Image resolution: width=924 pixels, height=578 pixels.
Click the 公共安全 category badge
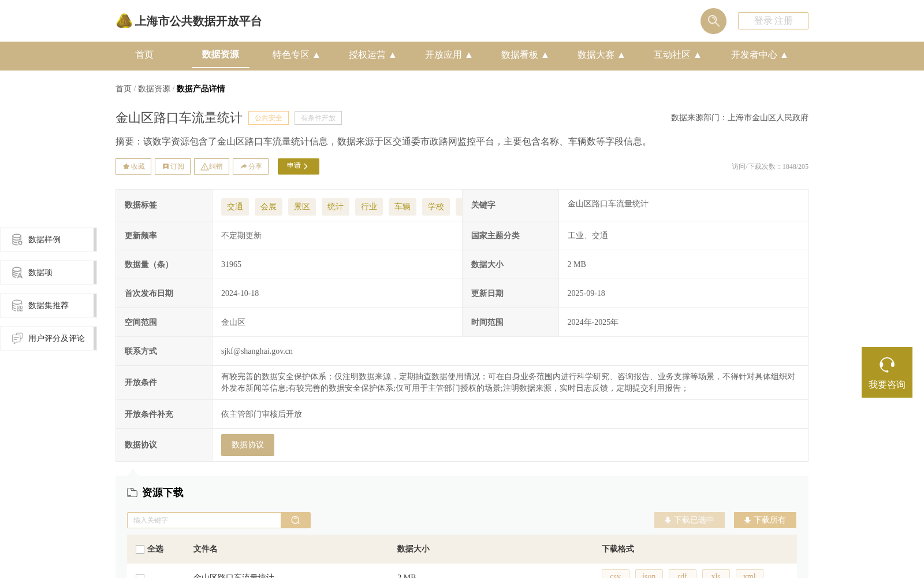[x=269, y=118]
